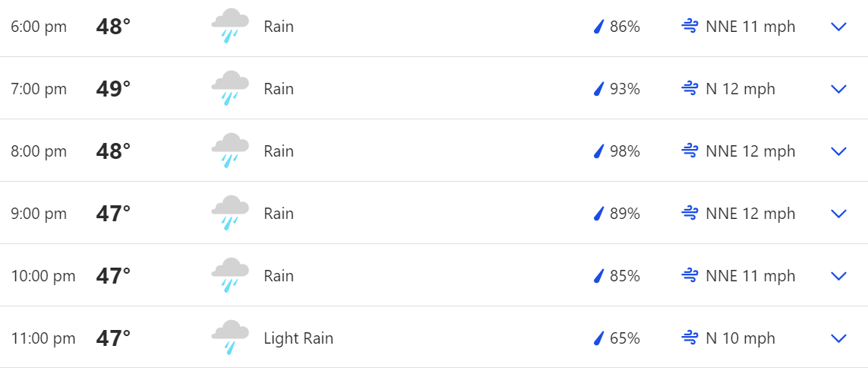Click the 8:00 pm time label

coord(39,151)
